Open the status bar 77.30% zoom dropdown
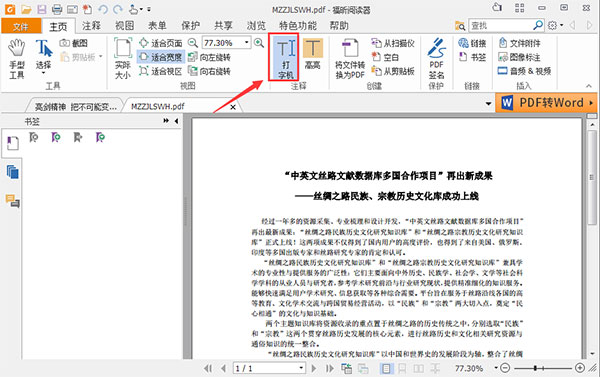The image size is (600, 377). coord(496,368)
